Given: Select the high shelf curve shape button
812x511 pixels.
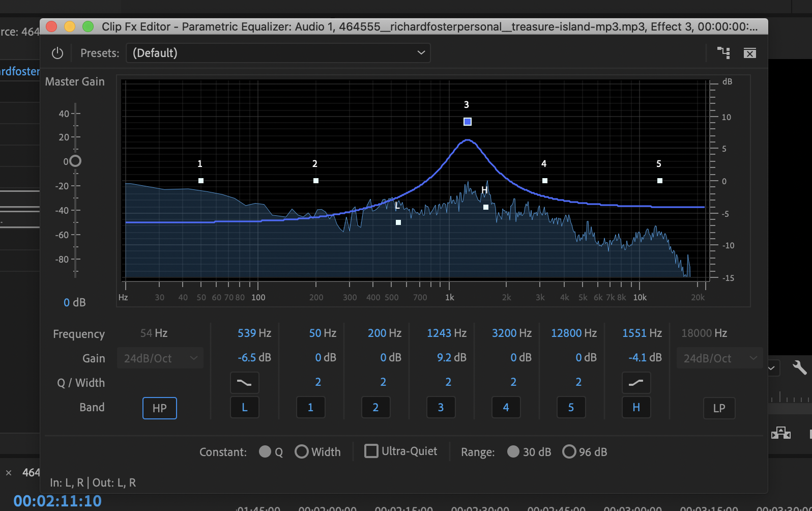Looking at the screenshot, I should (x=636, y=383).
